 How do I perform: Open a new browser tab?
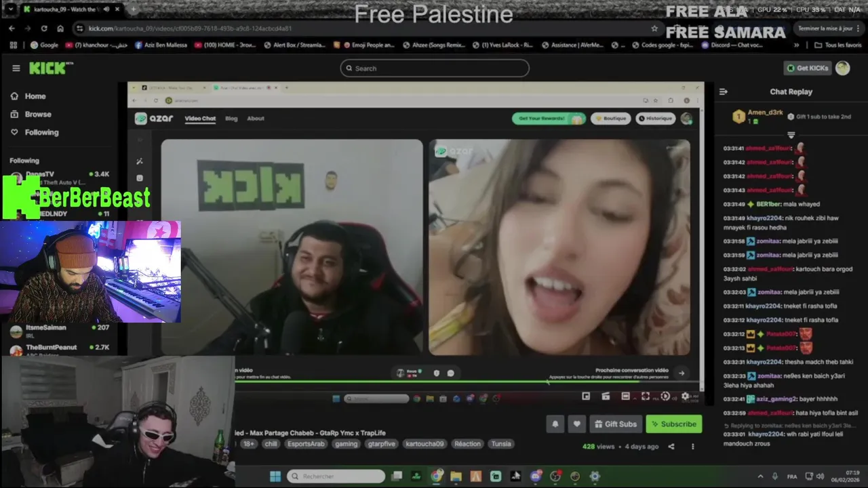tap(133, 9)
